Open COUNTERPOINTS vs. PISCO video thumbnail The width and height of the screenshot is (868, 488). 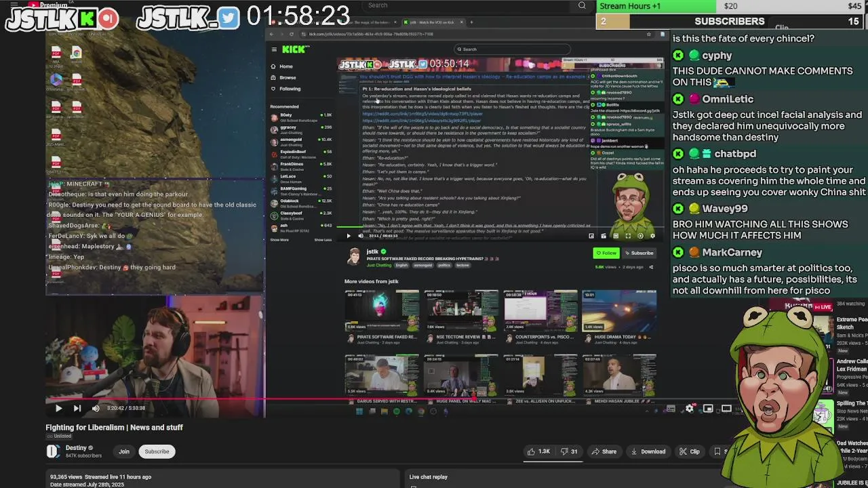[x=540, y=310]
